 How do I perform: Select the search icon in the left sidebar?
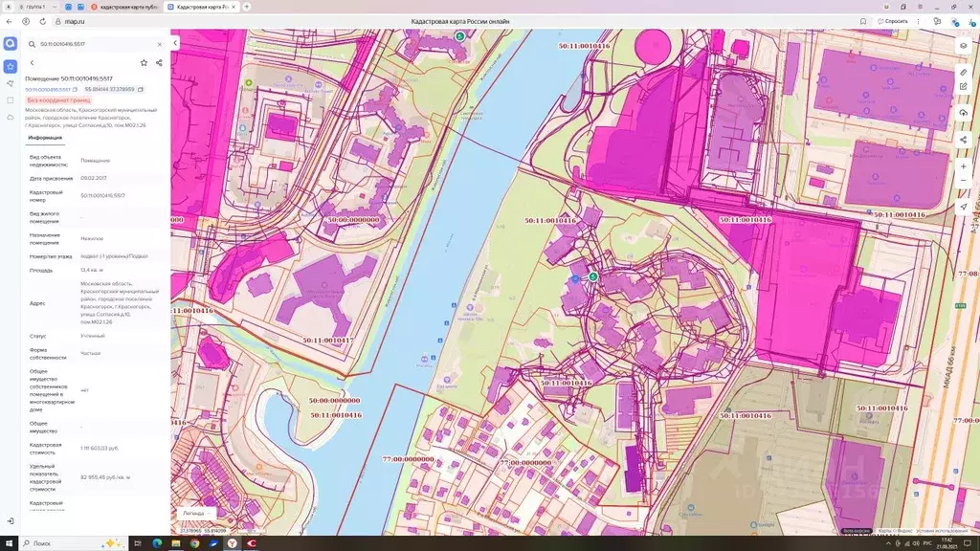coord(10,42)
